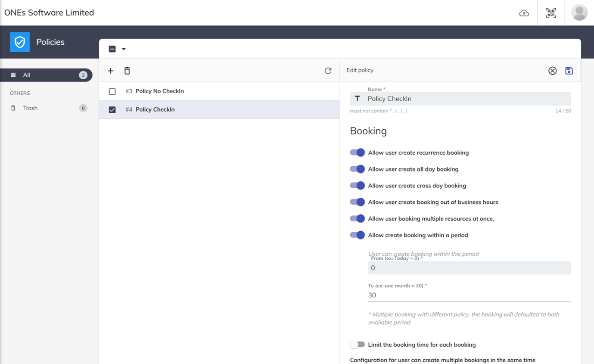Click the add new policy plus icon

(111, 71)
